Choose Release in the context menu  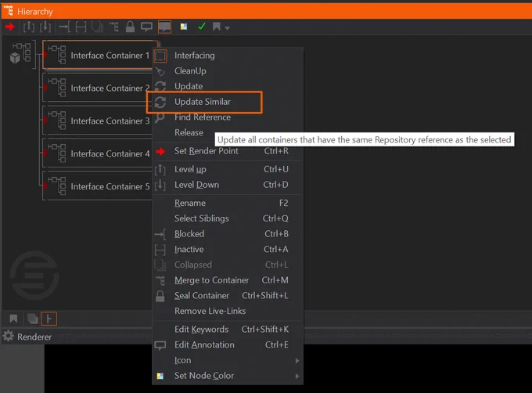[x=189, y=132]
